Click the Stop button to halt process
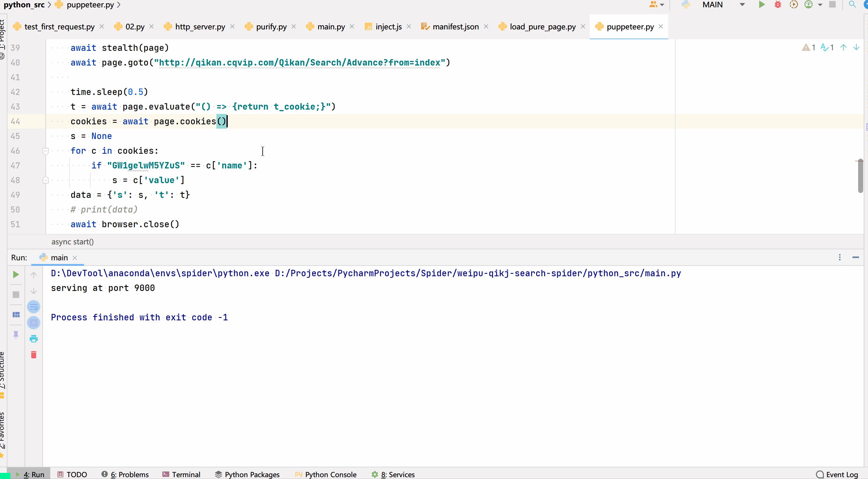Viewport: 868px width, 479px height. tap(16, 295)
